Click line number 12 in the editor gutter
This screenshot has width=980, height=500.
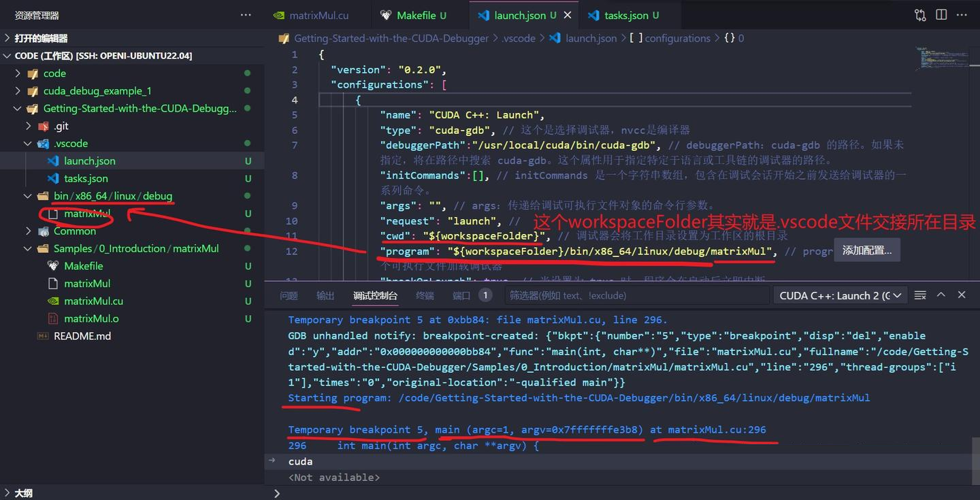tap(291, 251)
